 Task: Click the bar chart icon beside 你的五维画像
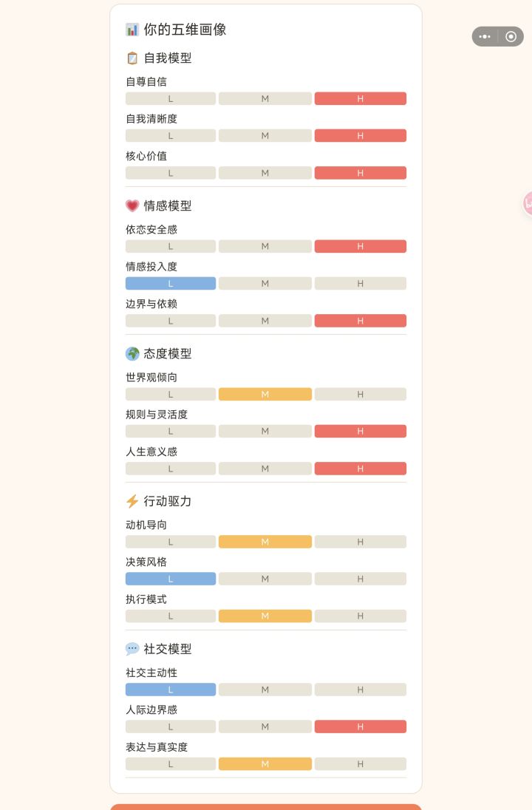[132, 30]
